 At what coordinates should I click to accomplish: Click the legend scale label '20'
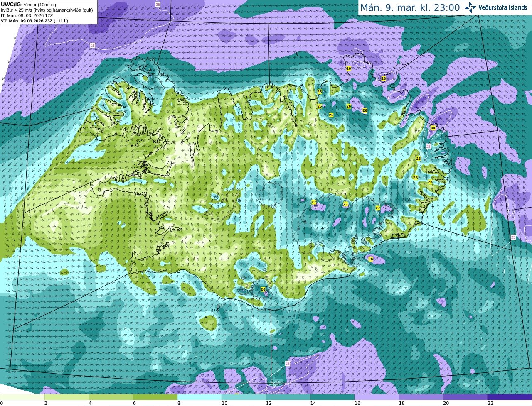(446, 403)
